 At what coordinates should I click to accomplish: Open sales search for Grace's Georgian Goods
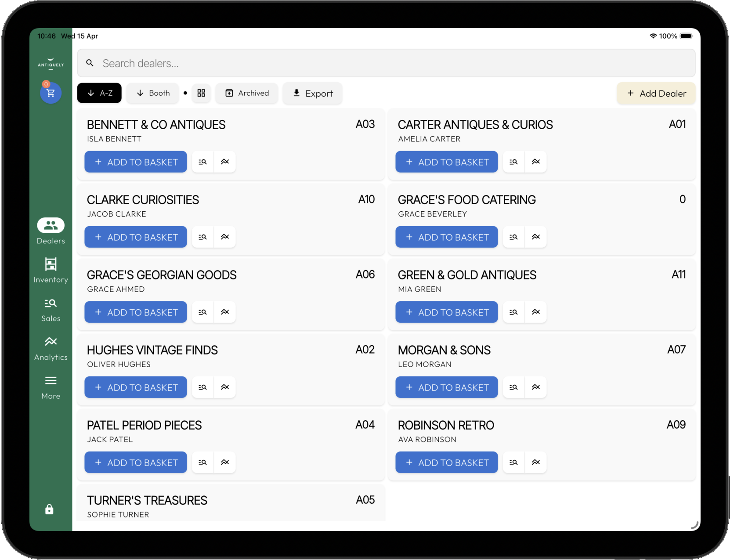[203, 312]
